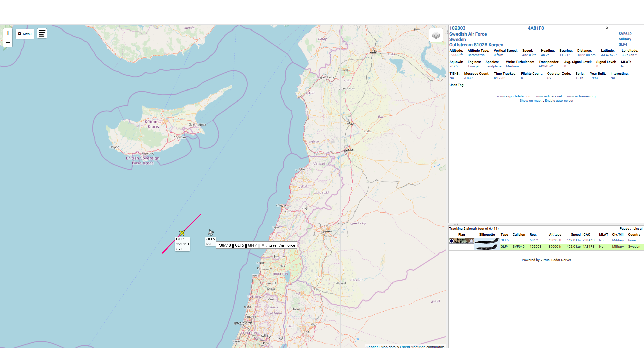Open www.airframes.org link
This screenshot has height=362, width=644.
(x=581, y=96)
